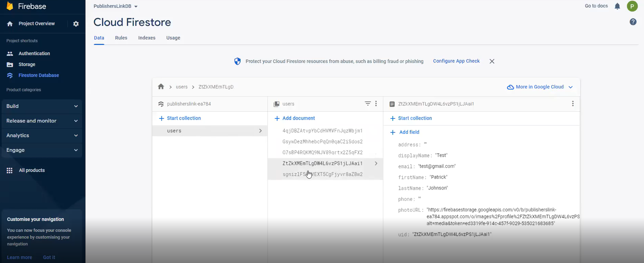Click the address field
Screen dimensions: 644x263
[x=413, y=145]
